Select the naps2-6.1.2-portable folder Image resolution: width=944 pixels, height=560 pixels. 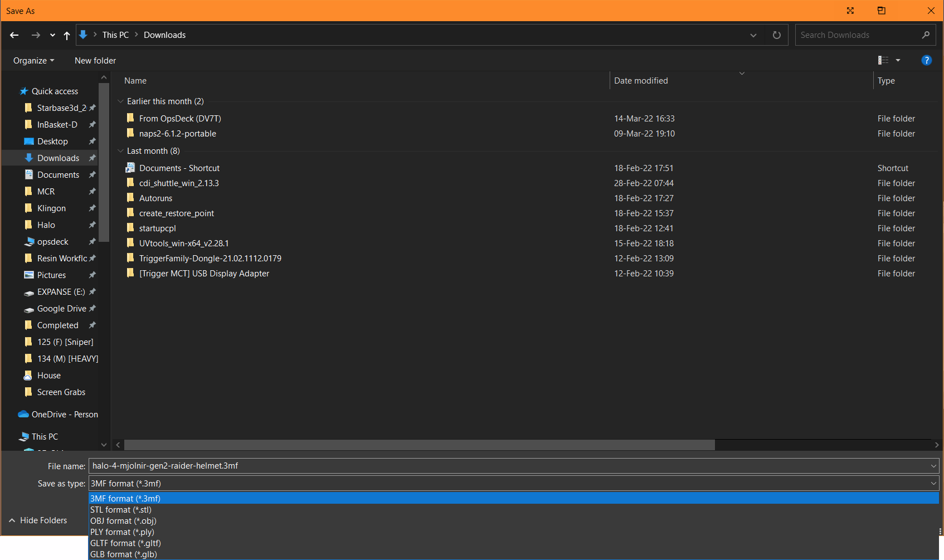pyautogui.click(x=178, y=133)
